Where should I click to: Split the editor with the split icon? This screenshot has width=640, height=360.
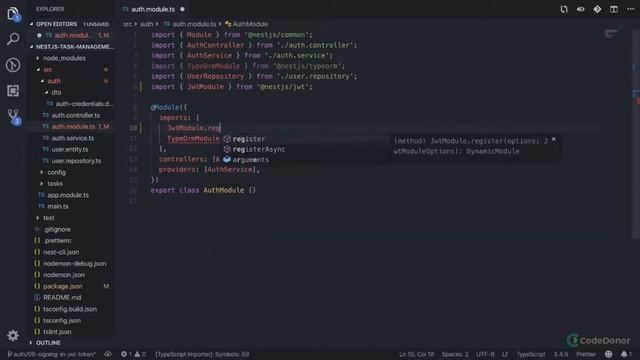613,9
